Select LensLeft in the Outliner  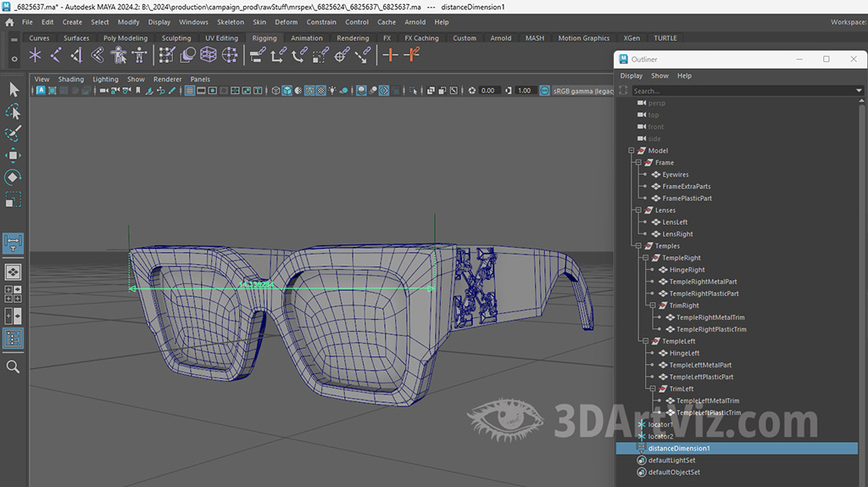pos(675,222)
